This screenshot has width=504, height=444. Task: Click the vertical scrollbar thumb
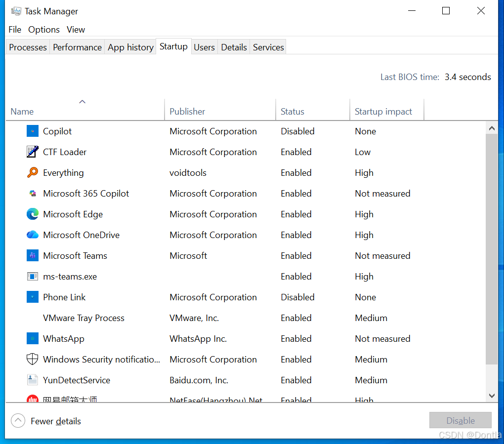[x=492, y=249]
